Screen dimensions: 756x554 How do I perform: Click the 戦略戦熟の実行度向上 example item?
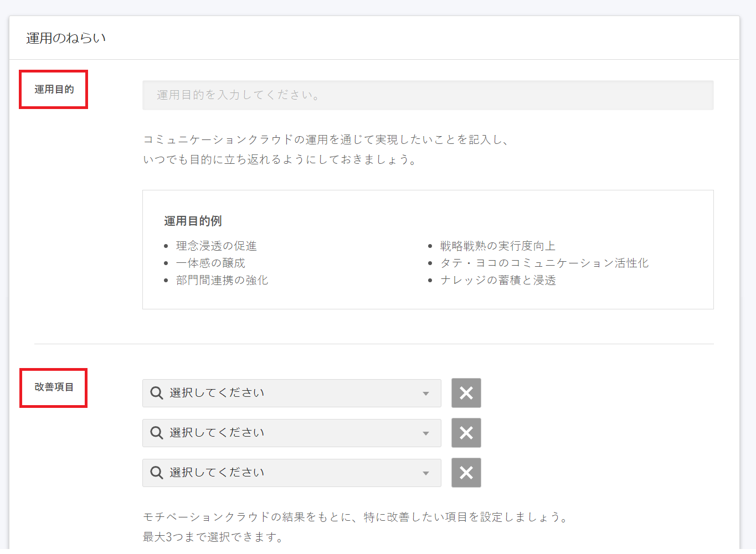pos(497,246)
